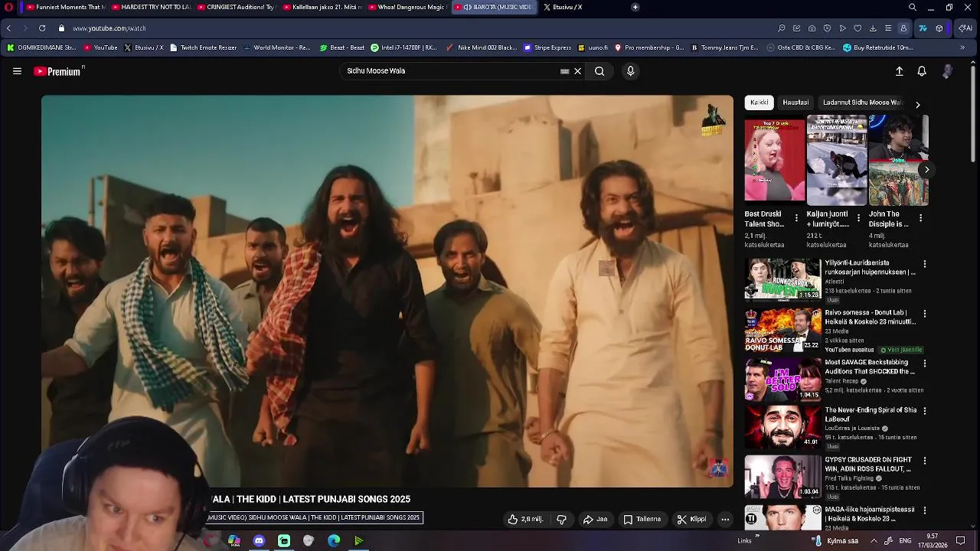Open options for Kaljan juonti short

[x=858, y=218]
